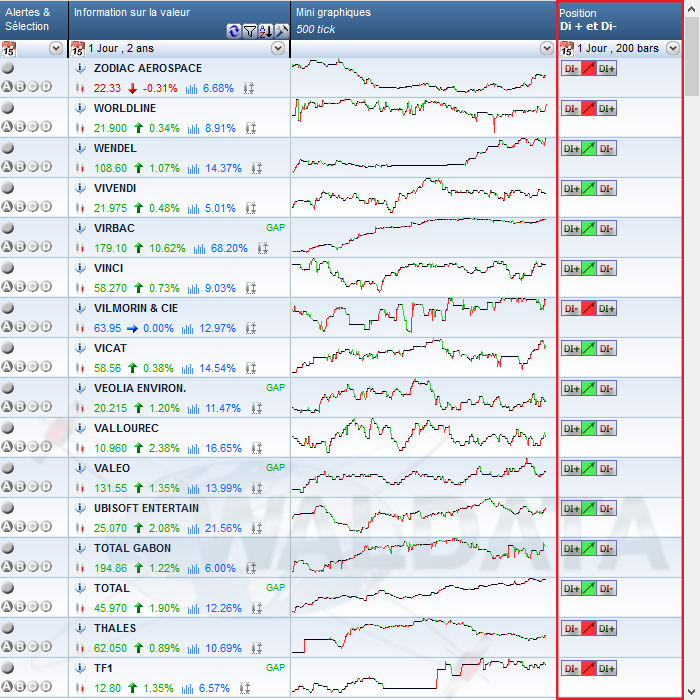Toggle the grey alert bullet for ZODIAC AEROSPACE

click(8, 68)
